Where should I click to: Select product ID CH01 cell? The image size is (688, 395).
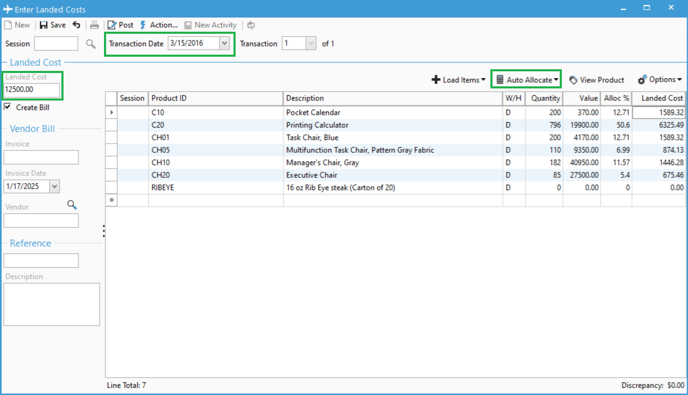[215, 137]
